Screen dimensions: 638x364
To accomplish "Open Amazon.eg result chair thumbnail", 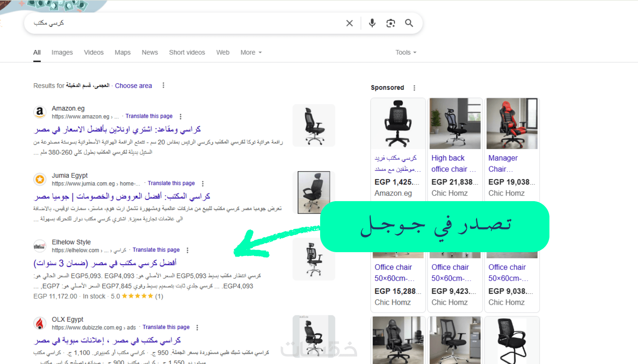I will click(x=314, y=125).
